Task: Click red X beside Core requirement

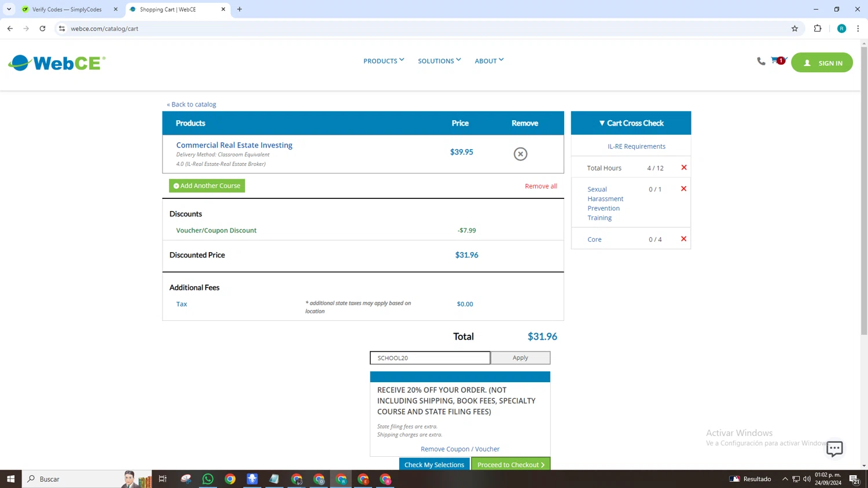Action: pyautogui.click(x=684, y=239)
